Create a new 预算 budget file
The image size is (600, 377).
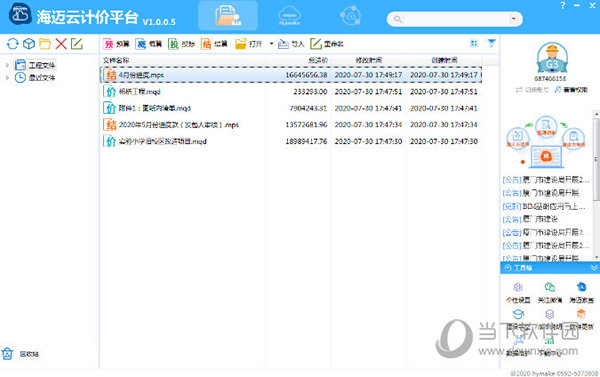(x=116, y=44)
